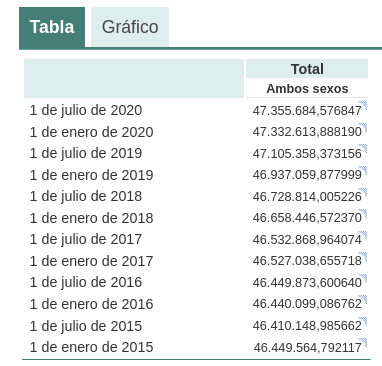Image resolution: width=382 pixels, height=366 pixels.
Task: Open the corner marker for 46.440.099,086762
Action: [363, 299]
